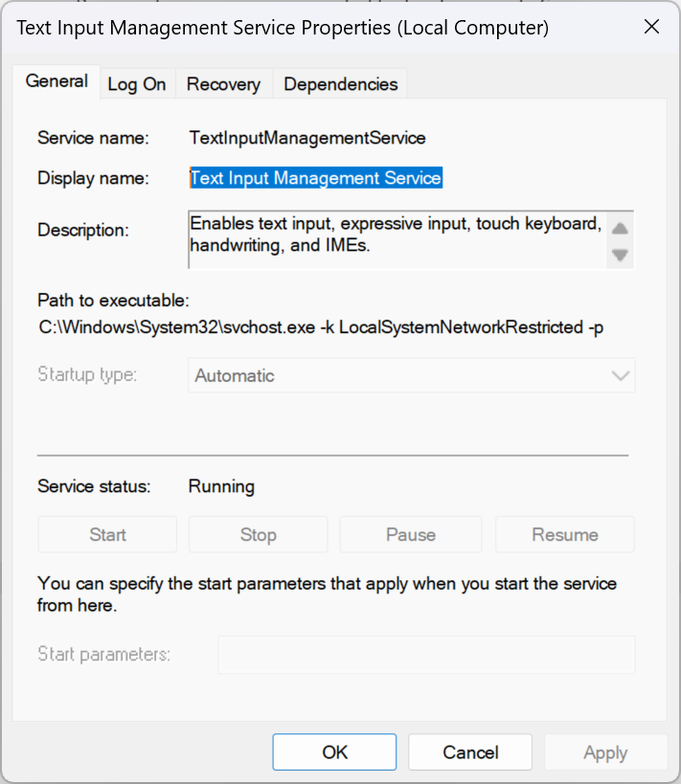The height and width of the screenshot is (784, 681).
Task: Click the 'Start parameters:' label
Action: point(104,654)
